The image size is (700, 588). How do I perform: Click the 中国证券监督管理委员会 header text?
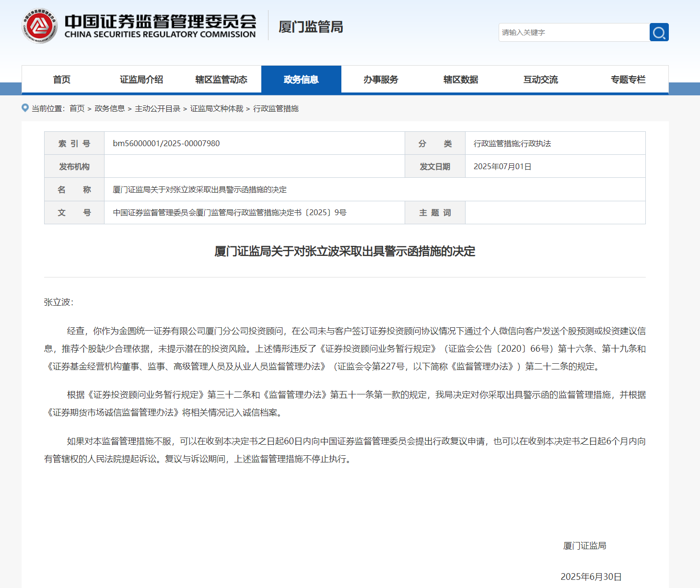[x=160, y=22]
